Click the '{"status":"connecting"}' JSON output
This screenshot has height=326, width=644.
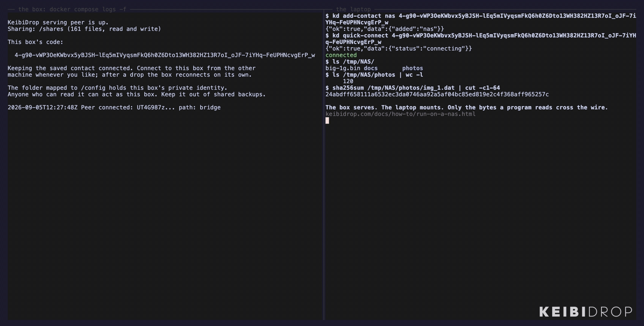[398, 48]
